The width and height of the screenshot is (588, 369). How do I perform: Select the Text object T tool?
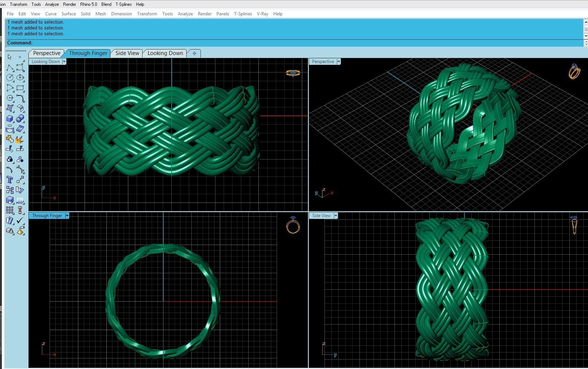coord(10,180)
